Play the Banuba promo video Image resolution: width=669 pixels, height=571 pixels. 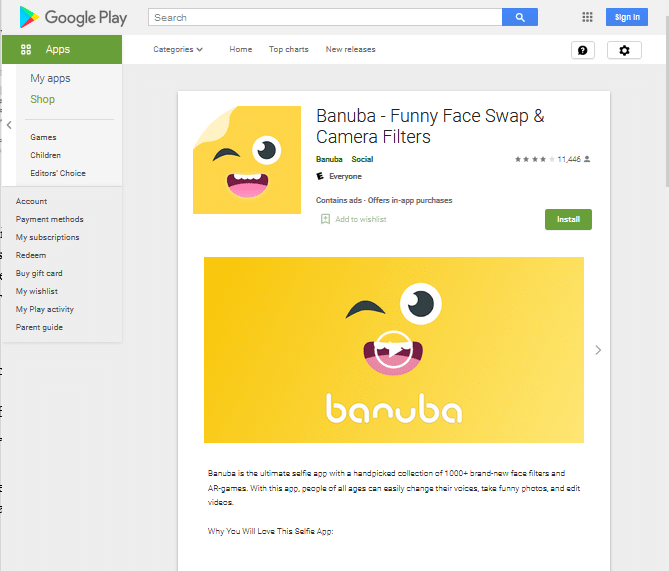coord(393,350)
